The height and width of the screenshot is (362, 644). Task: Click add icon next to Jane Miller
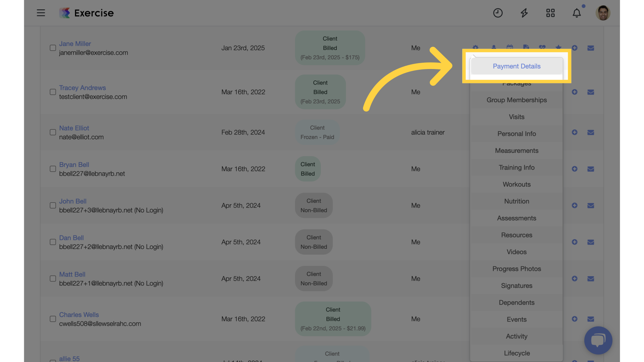575,48
